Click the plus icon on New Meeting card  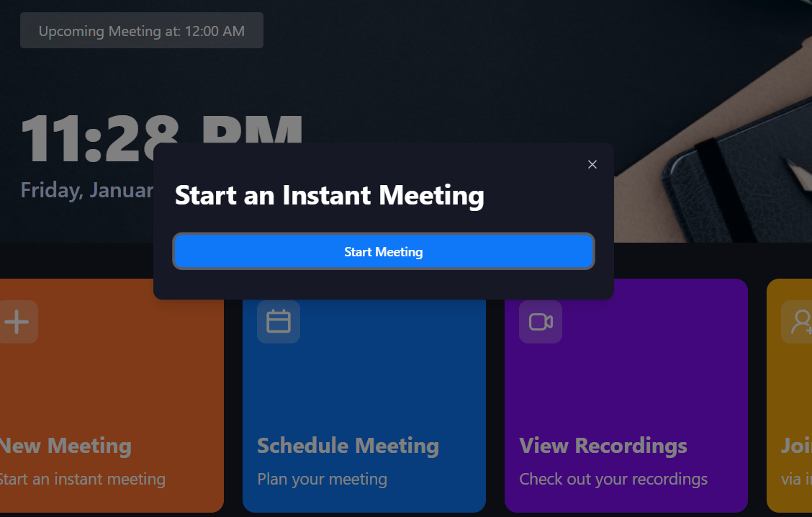click(x=17, y=321)
